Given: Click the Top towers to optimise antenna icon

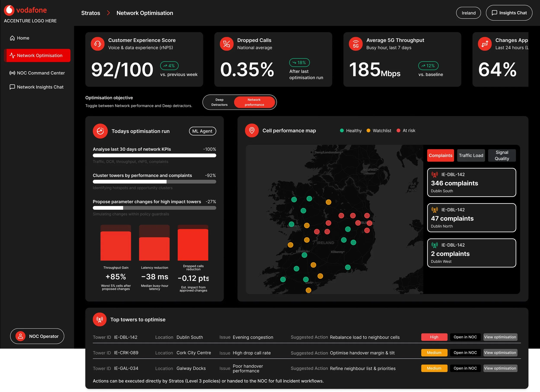Looking at the screenshot, I should pyautogui.click(x=100, y=320).
